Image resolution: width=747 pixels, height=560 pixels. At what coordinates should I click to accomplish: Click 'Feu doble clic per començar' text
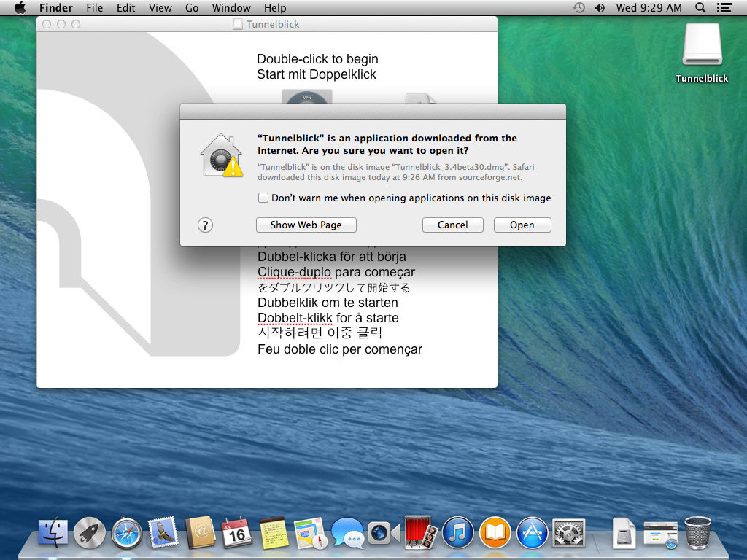click(x=340, y=349)
